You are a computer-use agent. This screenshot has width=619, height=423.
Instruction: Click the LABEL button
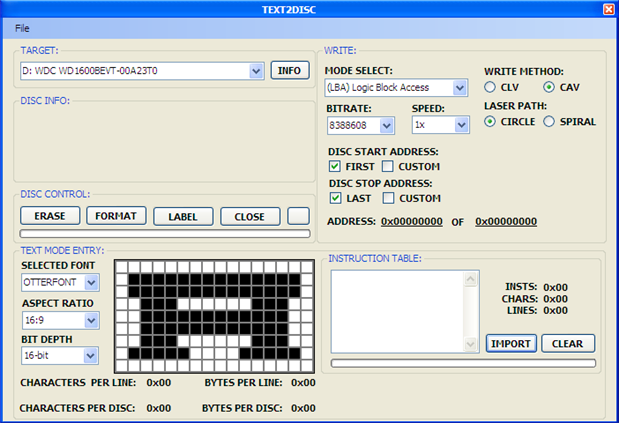point(183,217)
